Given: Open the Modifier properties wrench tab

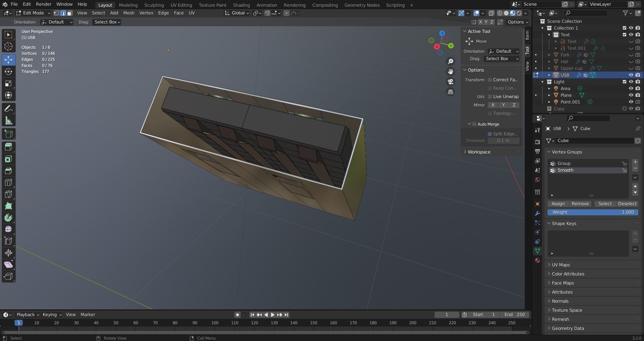Looking at the screenshot, I should 538,213.
